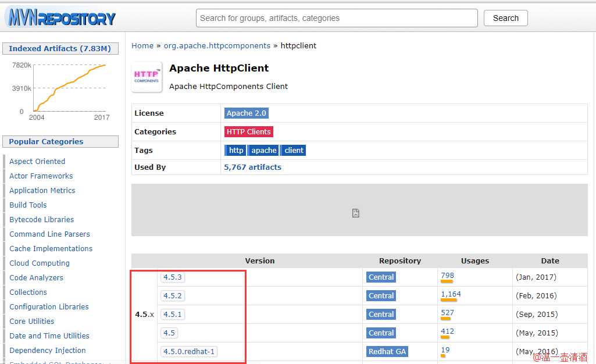Open the 5,767 artifacts used-by link

tap(253, 167)
